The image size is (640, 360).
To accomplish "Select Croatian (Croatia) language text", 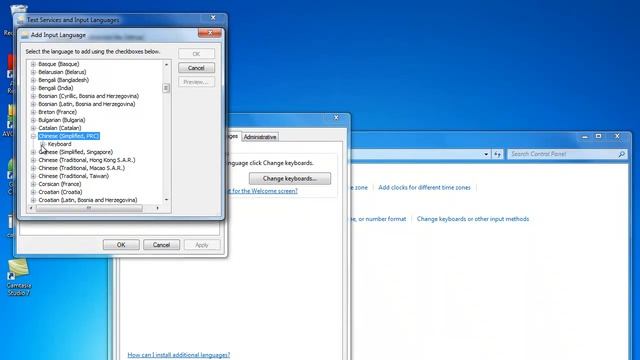I will pyautogui.click(x=60, y=192).
